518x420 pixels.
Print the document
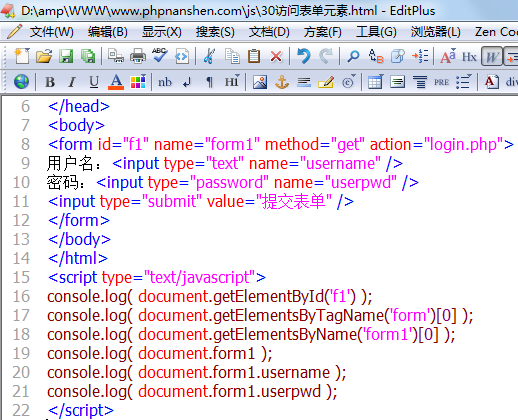[x=138, y=56]
